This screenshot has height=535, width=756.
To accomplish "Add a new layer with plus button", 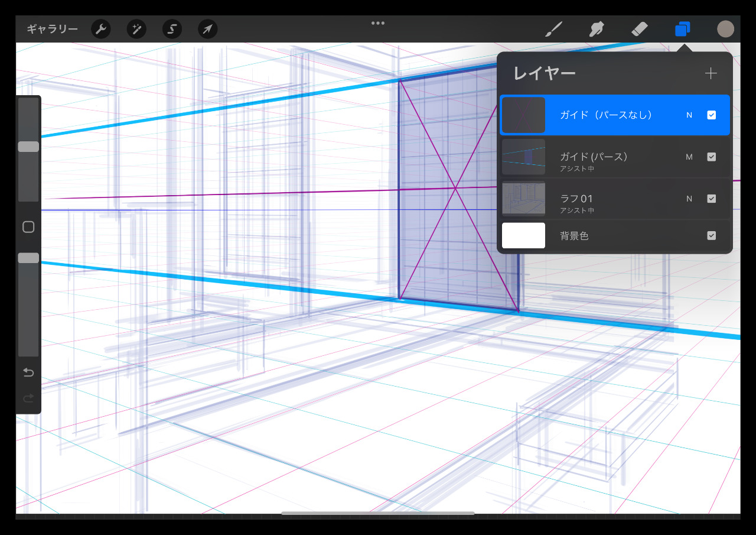I will (x=711, y=73).
